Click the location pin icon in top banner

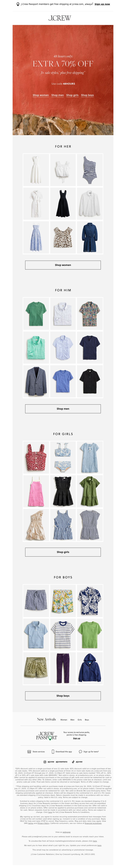(x=18, y=4)
